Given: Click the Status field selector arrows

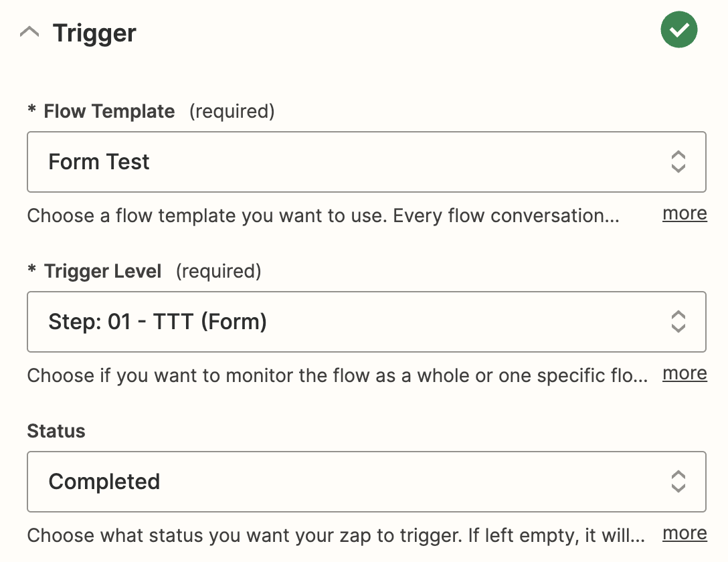Looking at the screenshot, I should point(678,482).
